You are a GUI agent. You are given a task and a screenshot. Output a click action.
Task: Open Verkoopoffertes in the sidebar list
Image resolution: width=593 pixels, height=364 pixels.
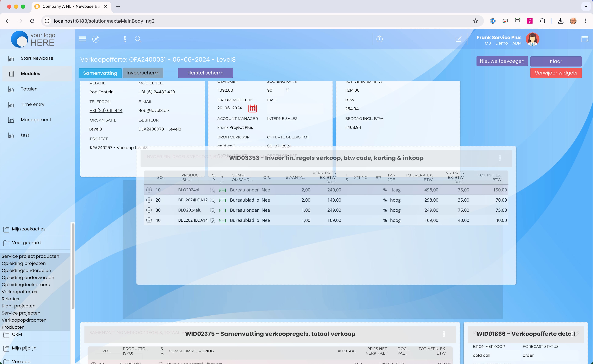pos(20,292)
